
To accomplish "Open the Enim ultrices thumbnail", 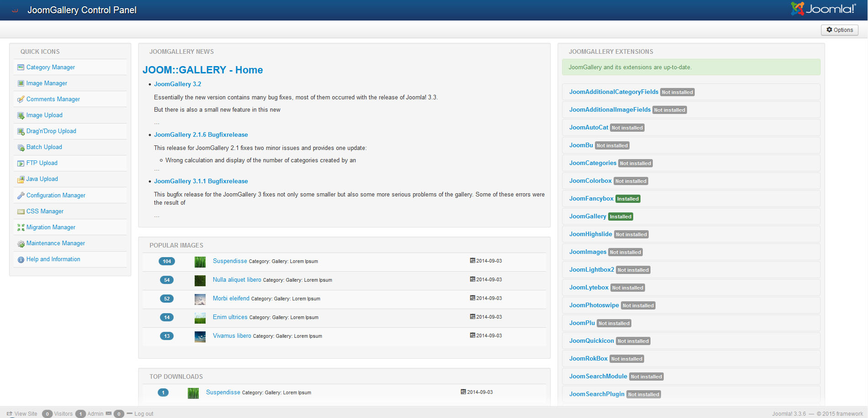I will (200, 318).
